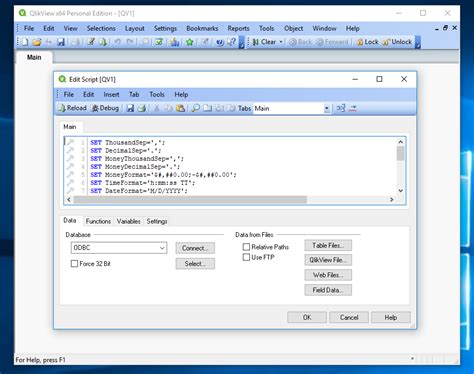The height and width of the screenshot is (374, 474).
Task: Click the blue Help topics icon
Action: click(220, 42)
